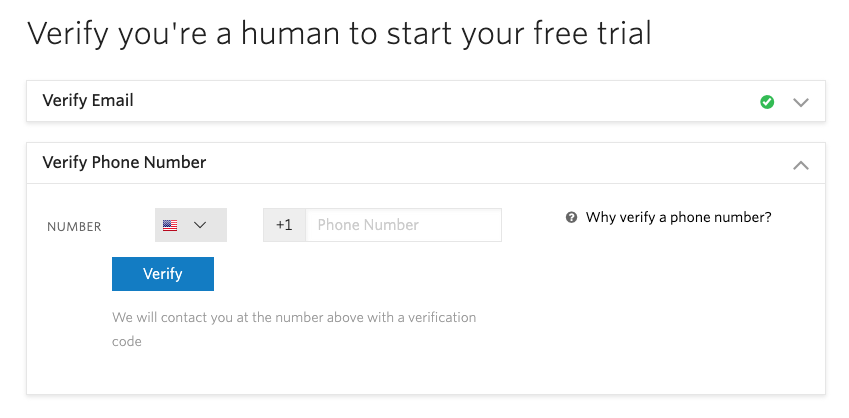Viewport: 849px width, 418px height.
Task: Click the question mark help icon
Action: 571,217
